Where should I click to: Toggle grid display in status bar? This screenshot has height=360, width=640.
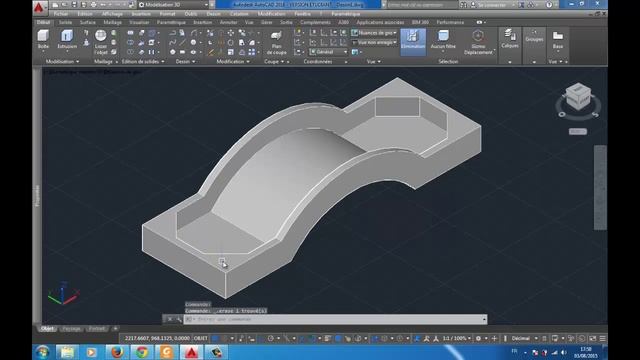point(215,338)
